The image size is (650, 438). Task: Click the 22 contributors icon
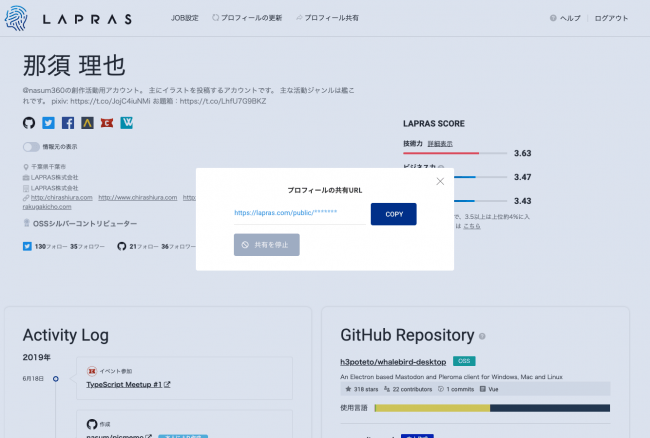coord(387,389)
